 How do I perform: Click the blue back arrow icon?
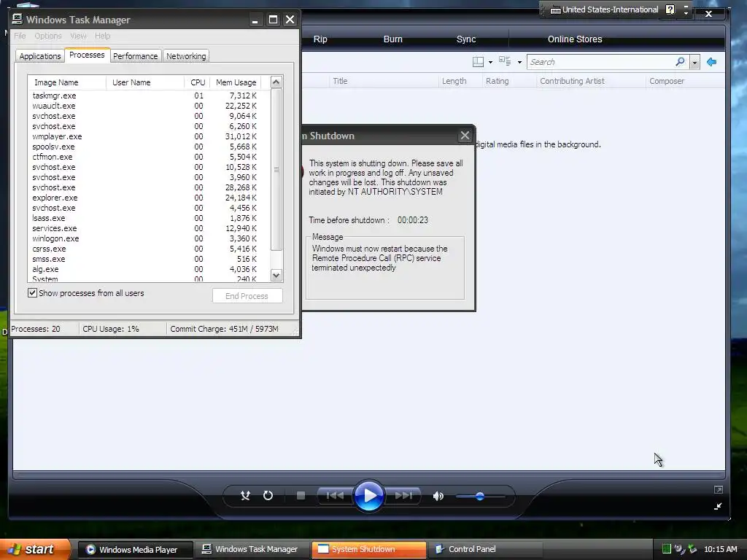712,62
